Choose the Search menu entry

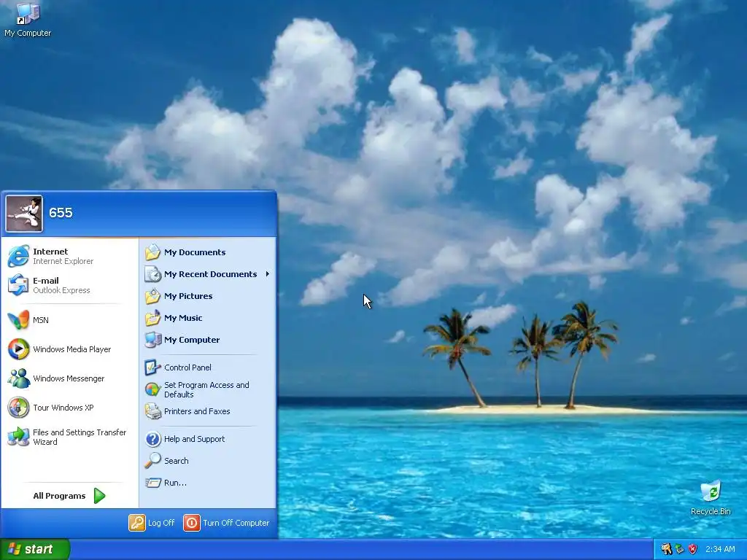208,461
